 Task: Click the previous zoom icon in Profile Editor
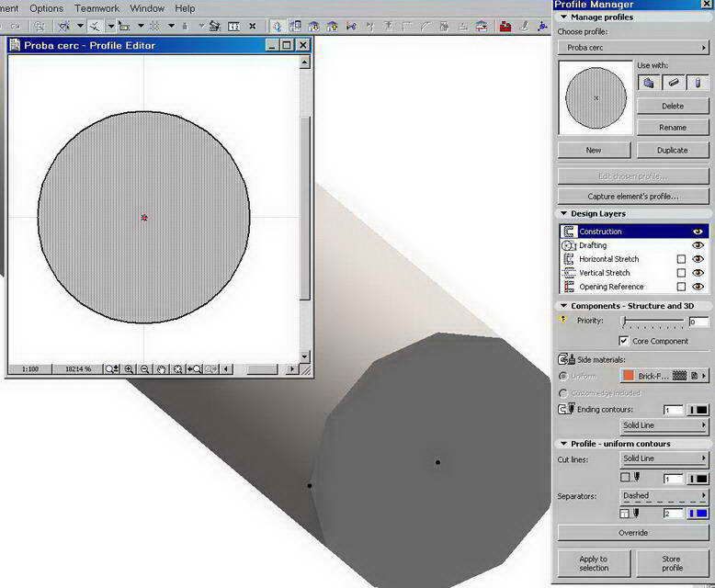click(x=195, y=368)
